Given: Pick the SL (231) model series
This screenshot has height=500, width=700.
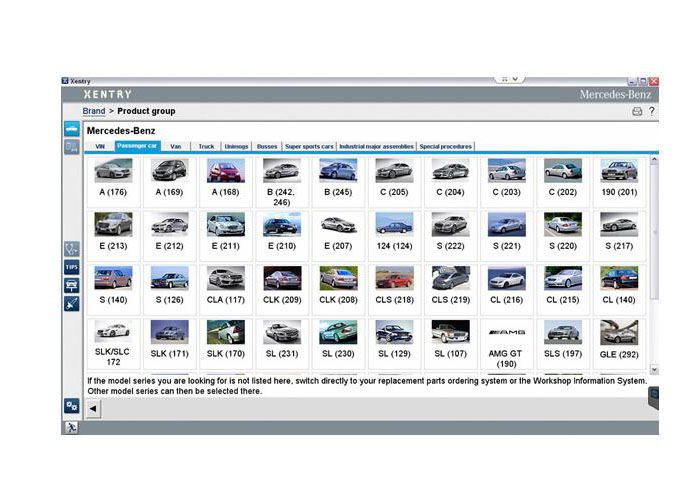Looking at the screenshot, I should point(282,343).
